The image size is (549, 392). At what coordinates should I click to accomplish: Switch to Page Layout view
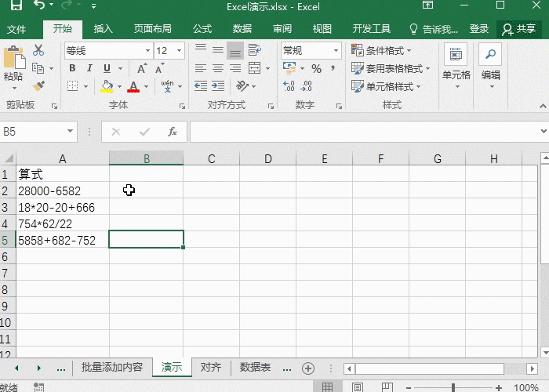358,387
